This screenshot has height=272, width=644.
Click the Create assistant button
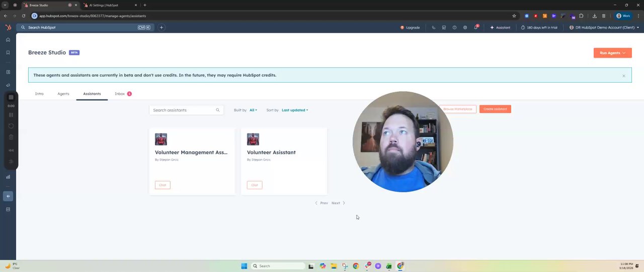pos(495,109)
